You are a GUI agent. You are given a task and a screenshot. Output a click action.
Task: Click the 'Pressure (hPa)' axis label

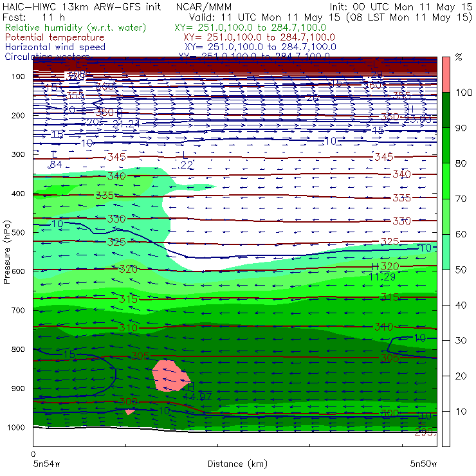point(6,252)
